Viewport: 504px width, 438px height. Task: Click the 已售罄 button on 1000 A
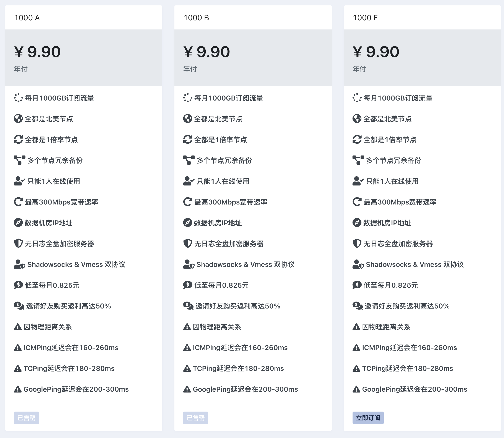pyautogui.click(x=26, y=418)
